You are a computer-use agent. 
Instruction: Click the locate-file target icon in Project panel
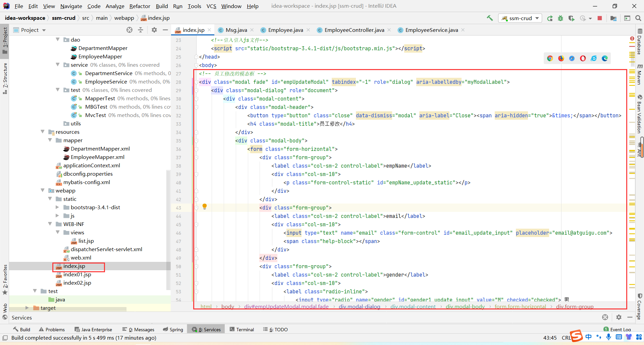(129, 30)
